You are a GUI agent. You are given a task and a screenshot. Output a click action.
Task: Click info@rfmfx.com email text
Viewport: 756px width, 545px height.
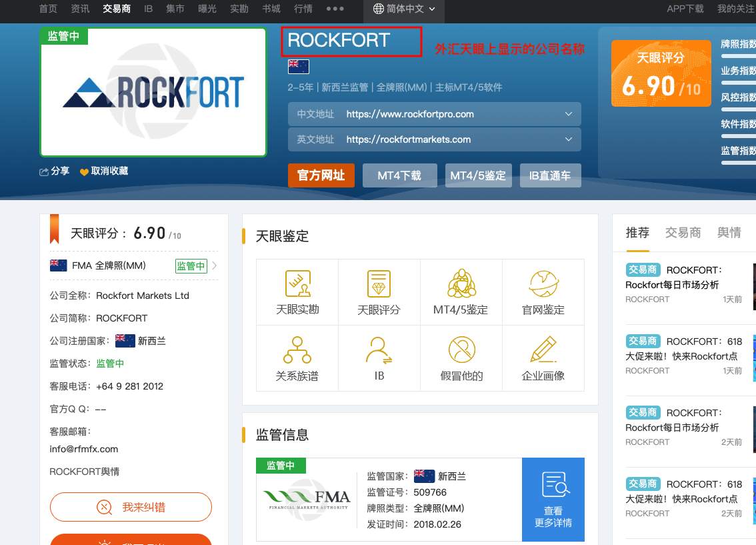coord(84,449)
